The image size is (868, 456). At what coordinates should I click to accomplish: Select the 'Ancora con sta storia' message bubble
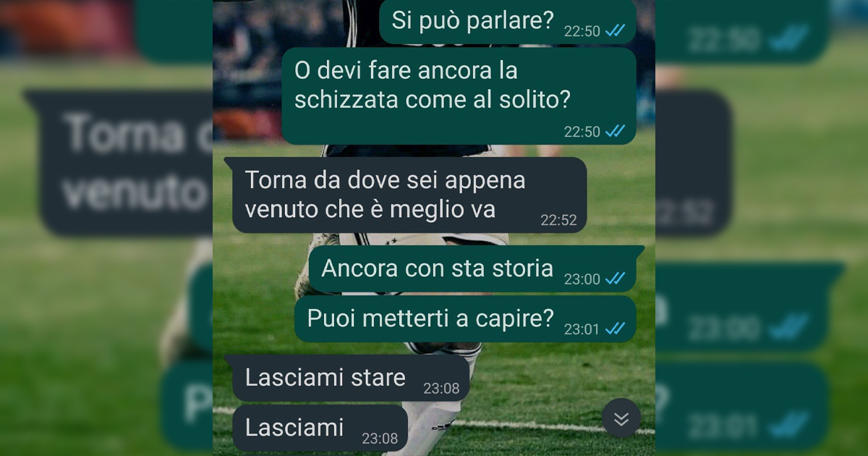coord(475,269)
